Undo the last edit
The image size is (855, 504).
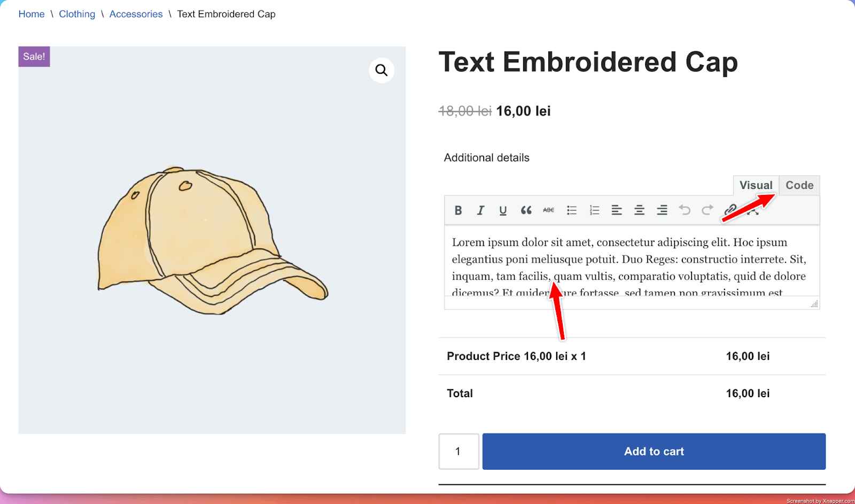coord(685,210)
